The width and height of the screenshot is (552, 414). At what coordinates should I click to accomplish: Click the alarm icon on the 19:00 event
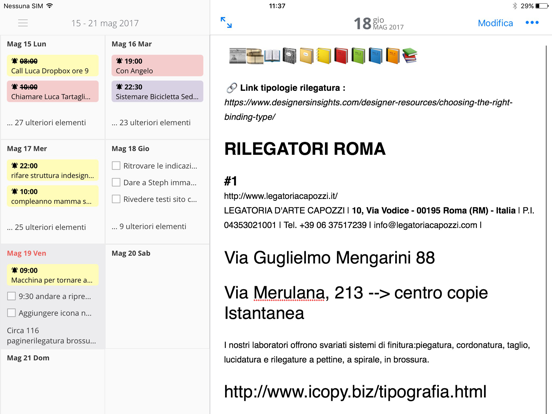pos(119,61)
